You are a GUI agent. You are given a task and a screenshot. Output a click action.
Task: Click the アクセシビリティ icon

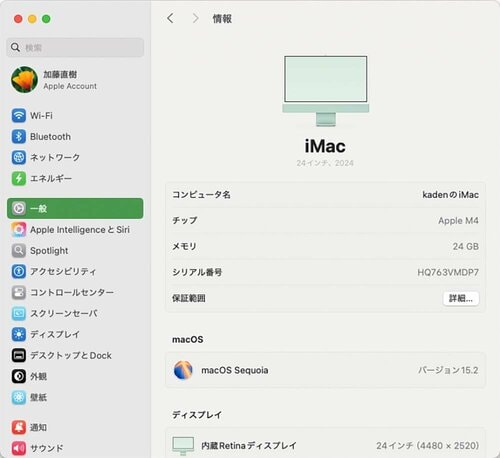pos(19,271)
